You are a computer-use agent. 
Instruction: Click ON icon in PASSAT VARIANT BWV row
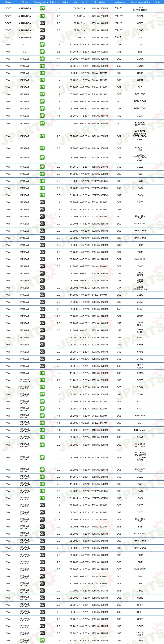point(42,576)
